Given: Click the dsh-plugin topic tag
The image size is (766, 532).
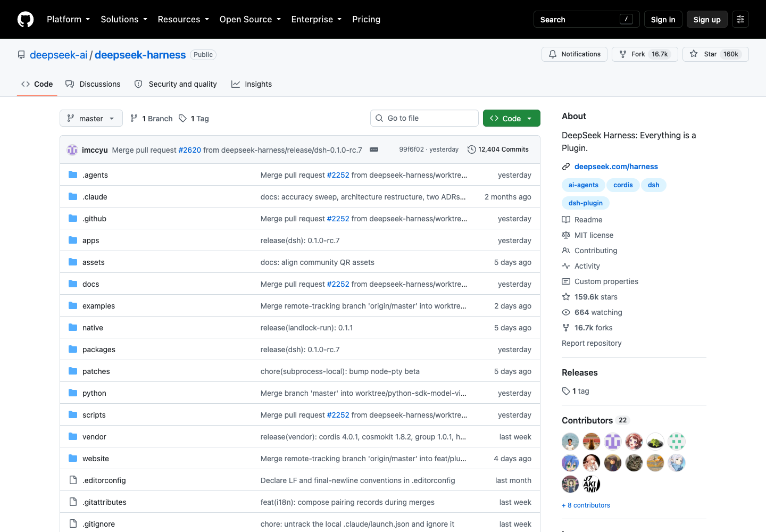Looking at the screenshot, I should point(586,203).
